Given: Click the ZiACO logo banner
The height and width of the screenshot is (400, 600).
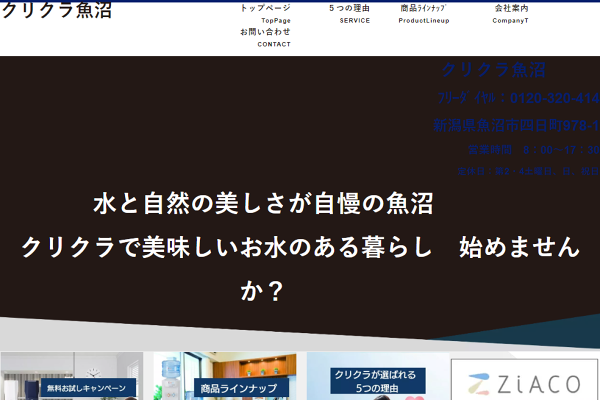Looking at the screenshot, I should pos(524,380).
